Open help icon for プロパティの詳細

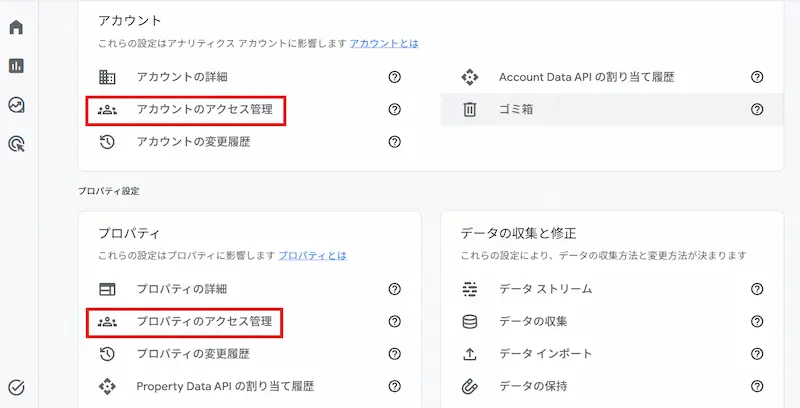pyautogui.click(x=394, y=289)
